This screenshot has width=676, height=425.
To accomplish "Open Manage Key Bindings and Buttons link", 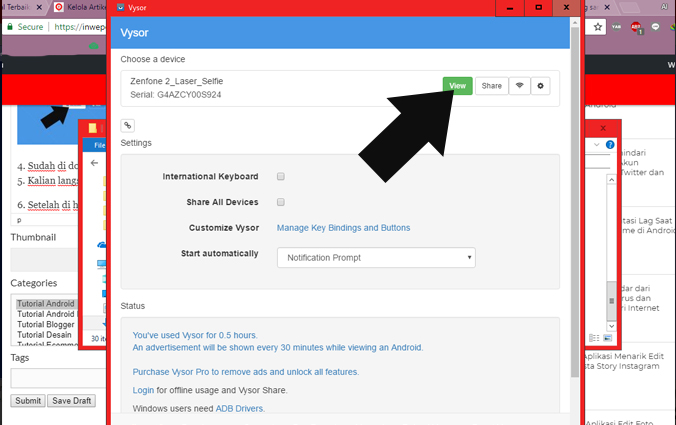I will point(343,228).
